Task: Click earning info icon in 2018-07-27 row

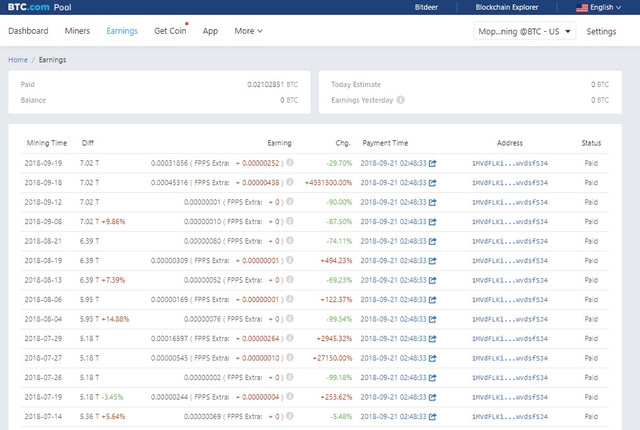Action: pyautogui.click(x=290, y=357)
